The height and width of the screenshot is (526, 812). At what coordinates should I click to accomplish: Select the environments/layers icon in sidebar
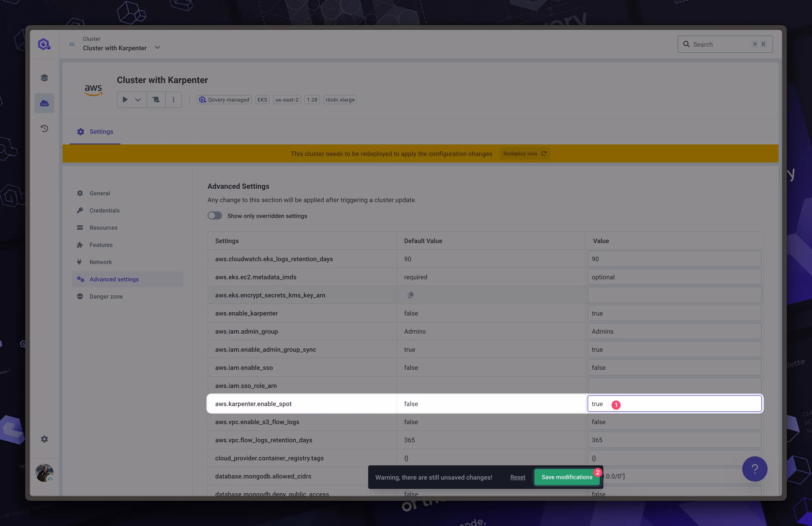click(44, 77)
